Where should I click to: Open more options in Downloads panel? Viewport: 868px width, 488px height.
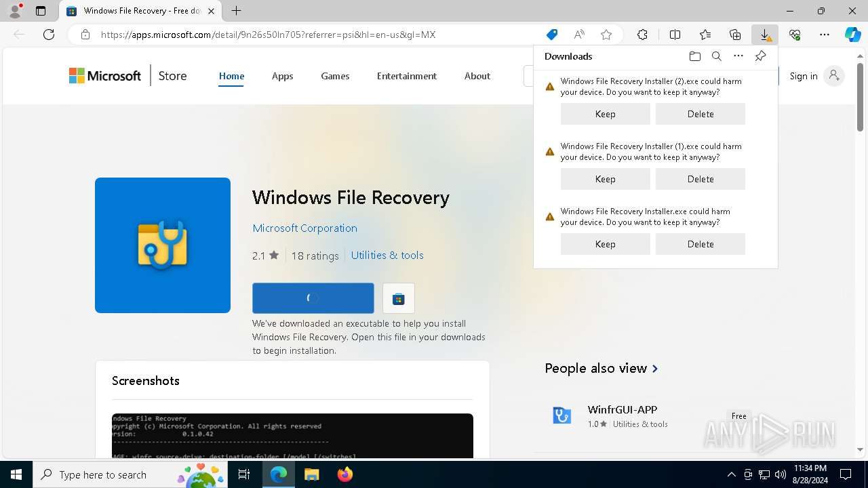coord(738,56)
